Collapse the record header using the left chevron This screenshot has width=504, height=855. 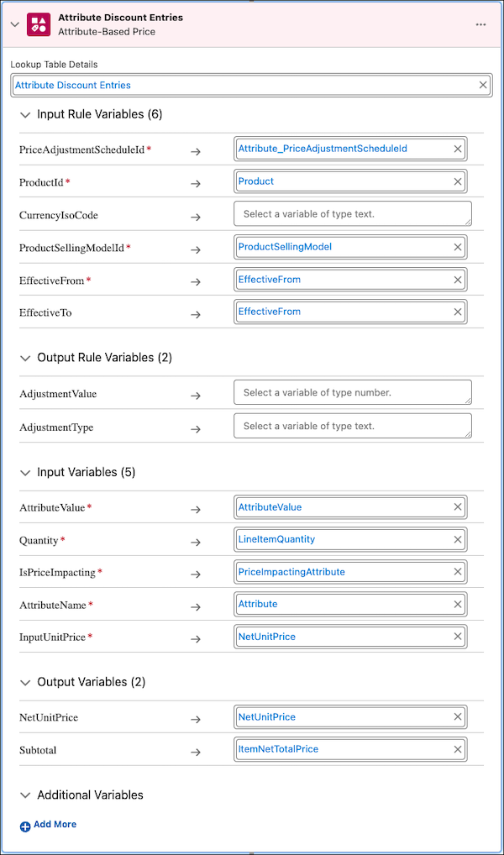point(15,23)
